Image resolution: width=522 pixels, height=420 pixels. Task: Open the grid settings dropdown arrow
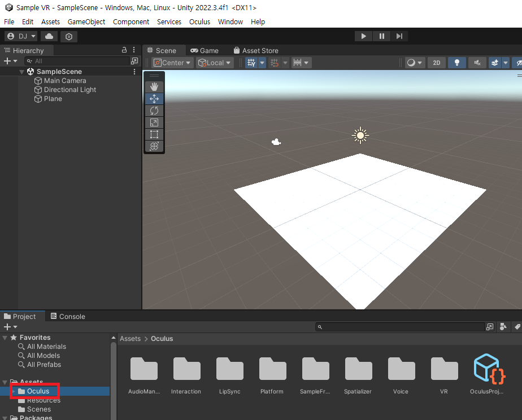tap(262, 63)
